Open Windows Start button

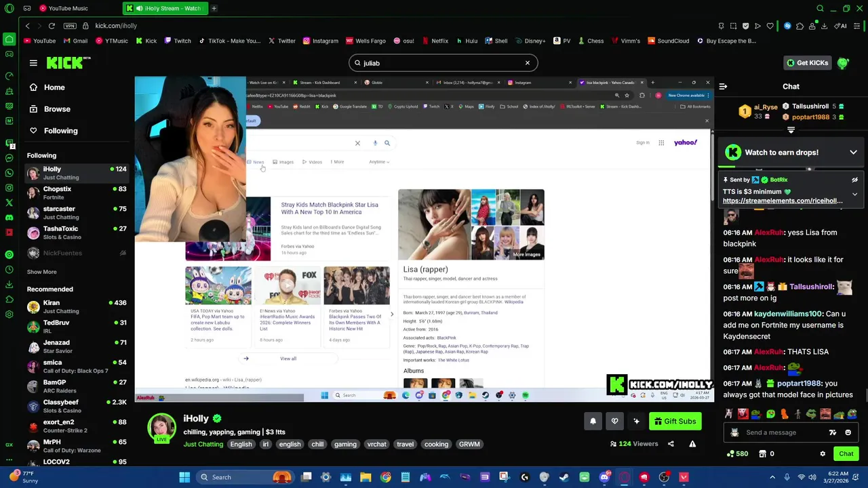click(x=184, y=477)
